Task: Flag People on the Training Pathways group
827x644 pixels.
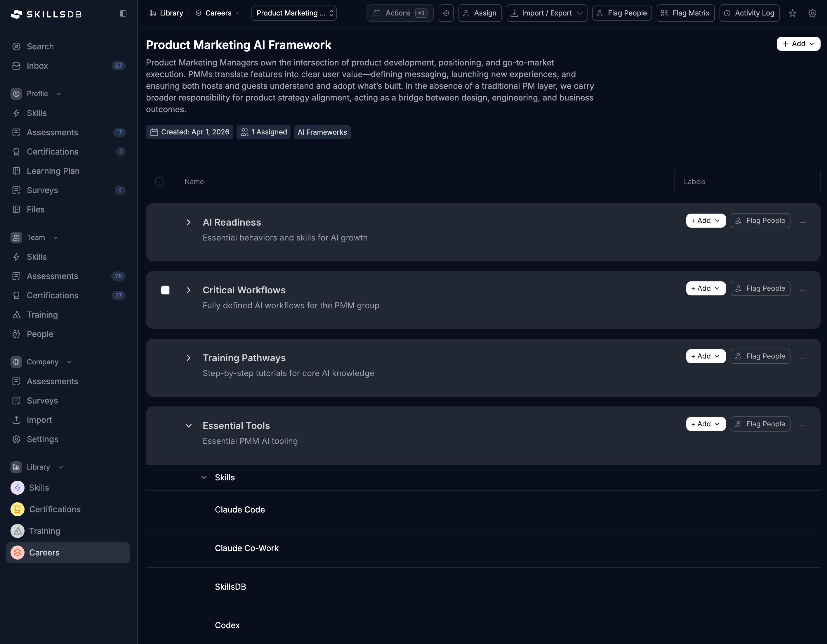Action: pyautogui.click(x=760, y=356)
